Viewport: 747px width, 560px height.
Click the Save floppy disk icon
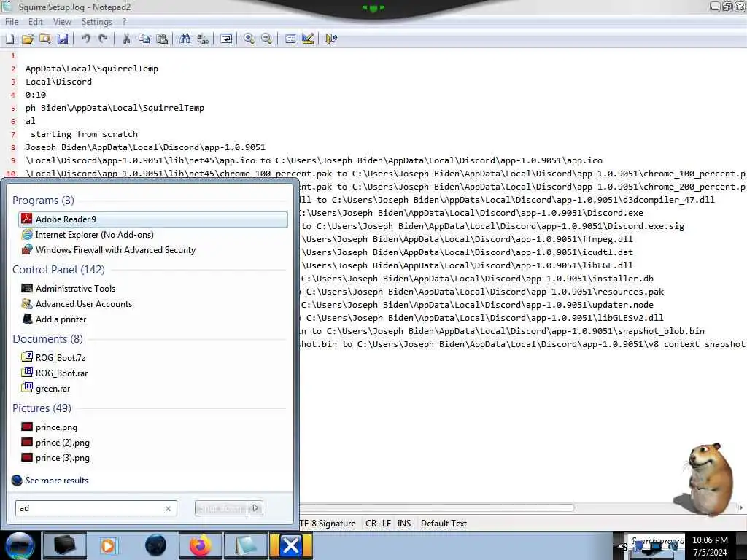pos(63,39)
